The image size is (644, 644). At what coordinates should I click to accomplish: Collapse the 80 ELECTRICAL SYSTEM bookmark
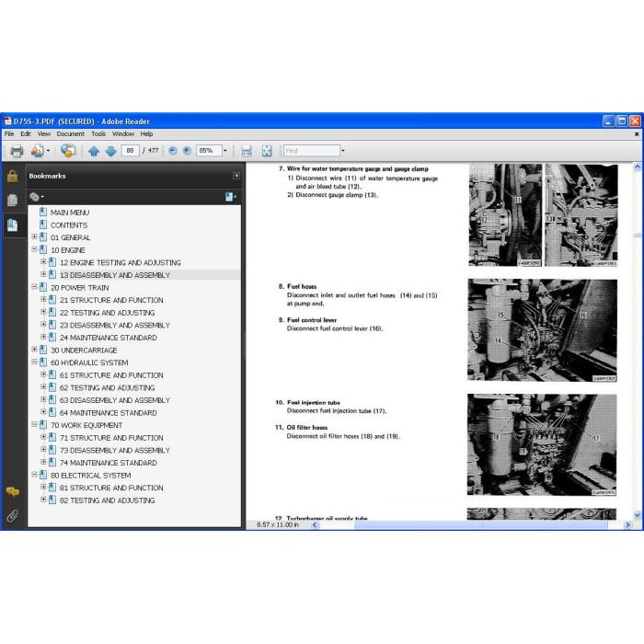(x=35, y=475)
